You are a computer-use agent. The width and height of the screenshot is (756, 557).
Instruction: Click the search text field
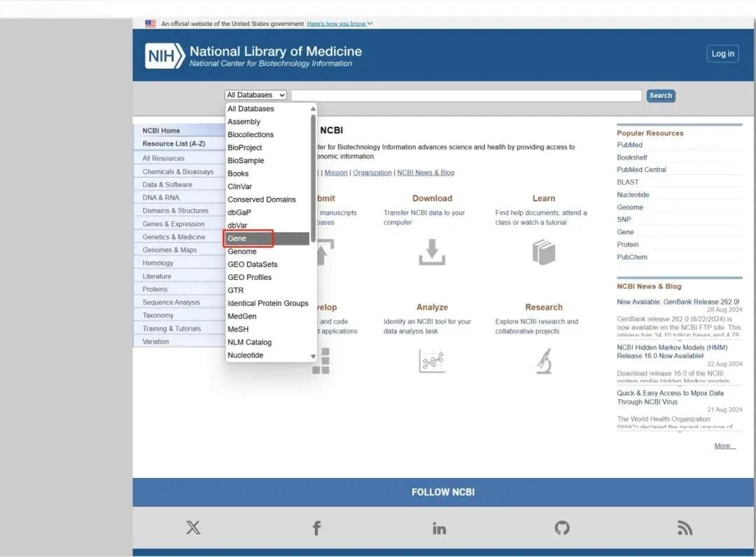(x=466, y=95)
